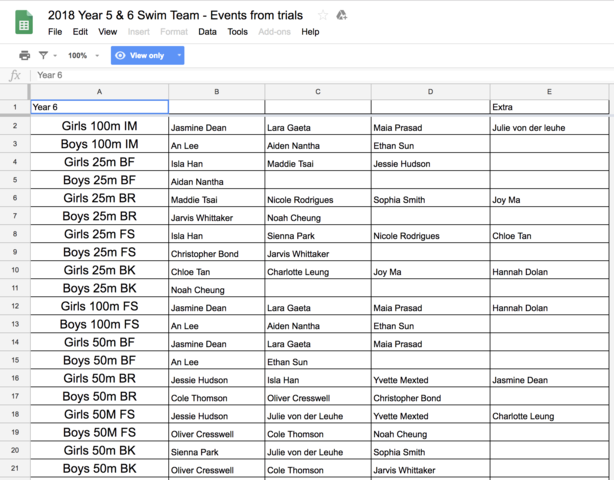Open the Tools menu
The image size is (614, 480).
tap(237, 32)
